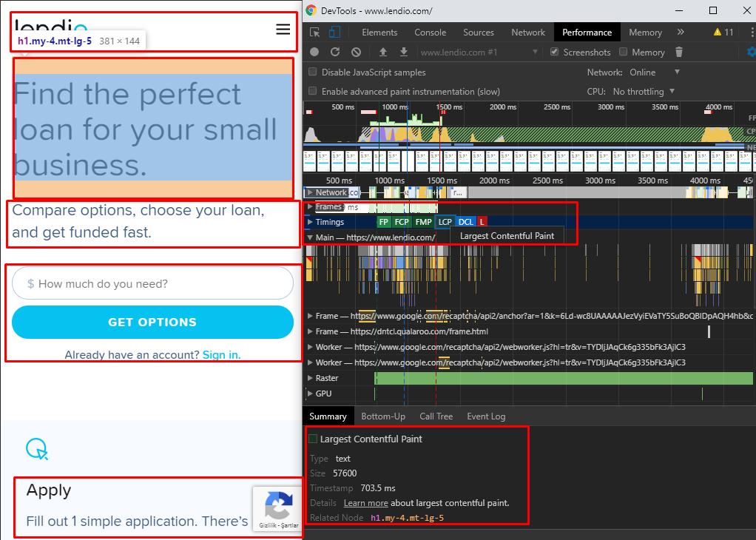The image size is (756, 540).
Task: Click the GET OPTIONS button
Action: coord(152,323)
